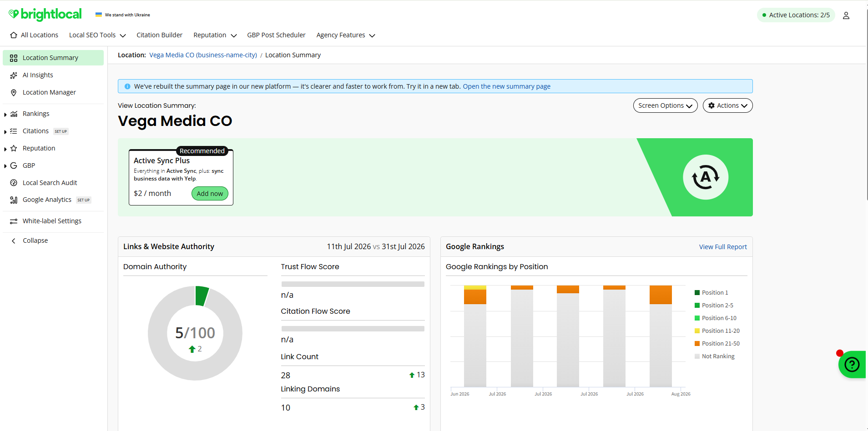This screenshot has width=868, height=431.
Task: Click the Local Search Audit gauge icon
Action: (14, 183)
